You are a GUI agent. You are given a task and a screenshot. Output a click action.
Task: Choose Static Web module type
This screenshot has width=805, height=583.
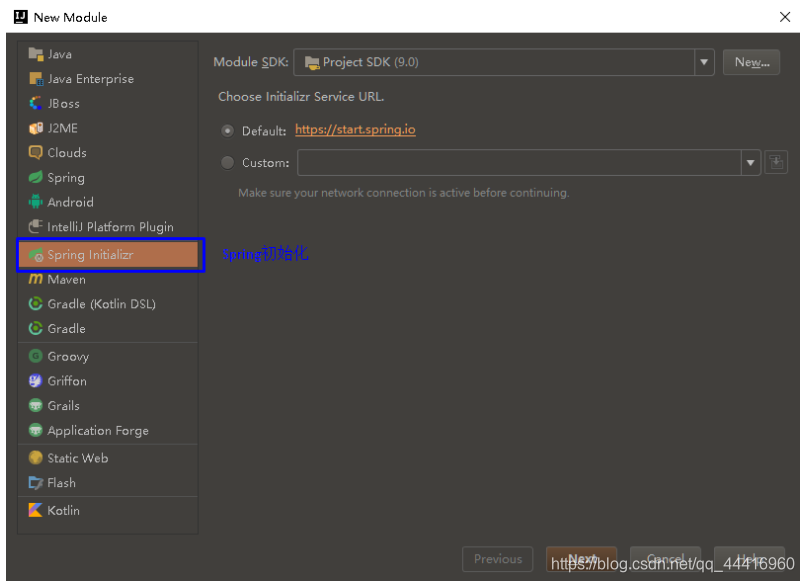tap(108, 458)
